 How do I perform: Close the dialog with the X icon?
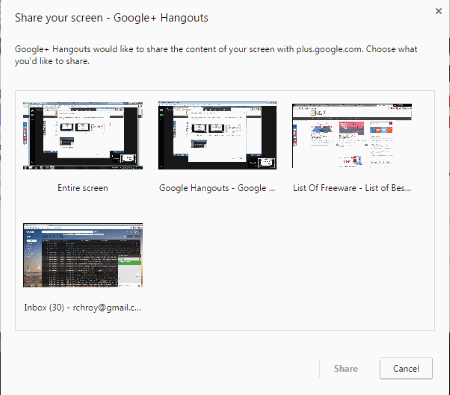(x=439, y=11)
